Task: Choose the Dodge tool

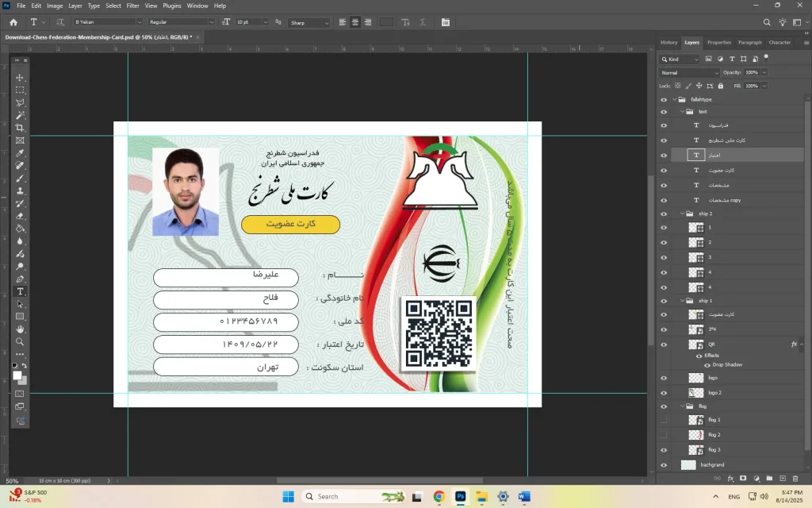Action: pyautogui.click(x=20, y=267)
